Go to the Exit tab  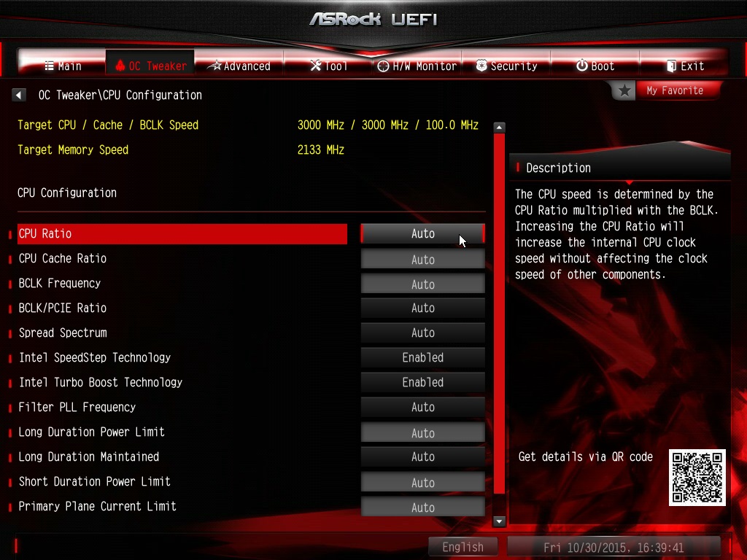685,66
